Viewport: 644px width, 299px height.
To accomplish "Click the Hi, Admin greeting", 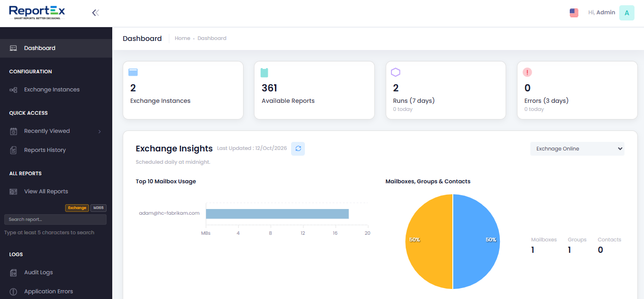I will (x=602, y=13).
